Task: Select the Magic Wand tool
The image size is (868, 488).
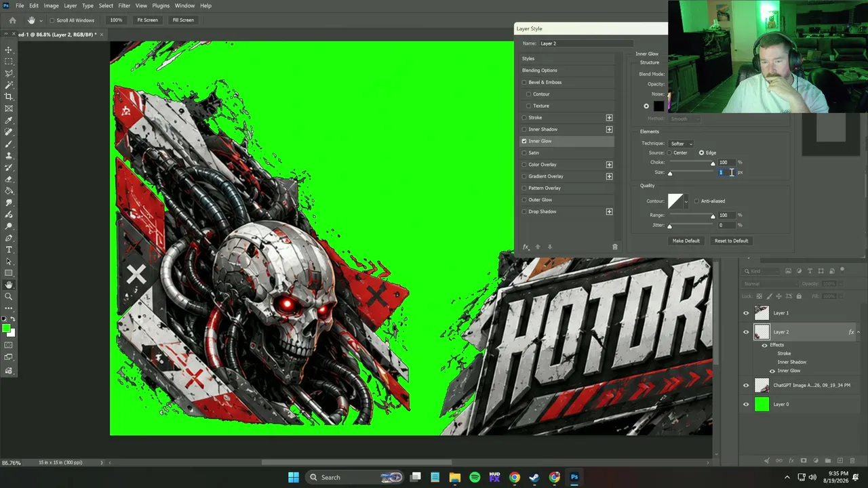Action: pos(9,85)
